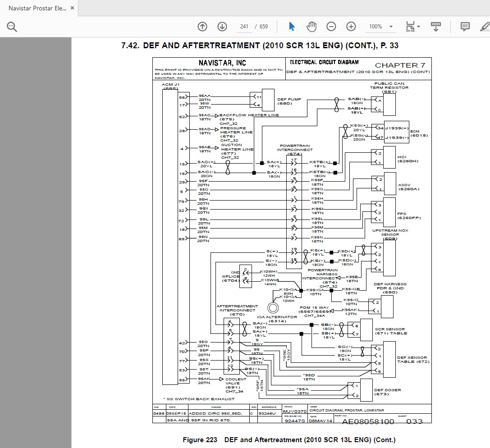Click the SS SWITCH BACK EXHAUST note
490x448 pixels.
(x=199, y=399)
